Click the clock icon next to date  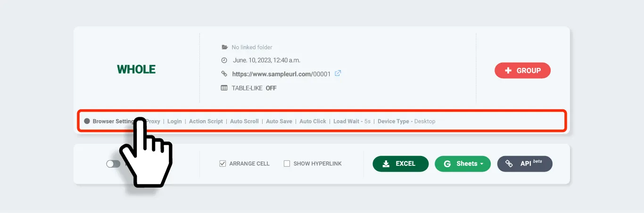point(224,60)
